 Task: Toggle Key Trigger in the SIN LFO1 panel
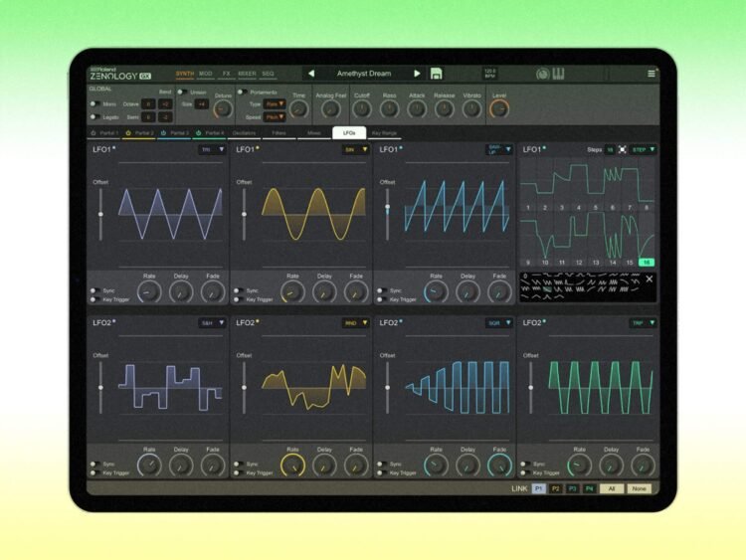(238, 299)
